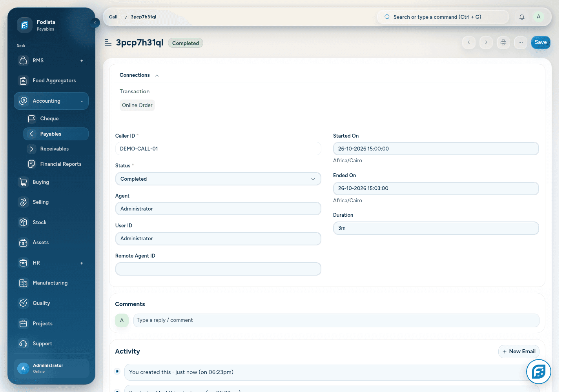Viewport: 565px width, 392px height.
Task: Click the New Email button
Action: pyautogui.click(x=519, y=352)
